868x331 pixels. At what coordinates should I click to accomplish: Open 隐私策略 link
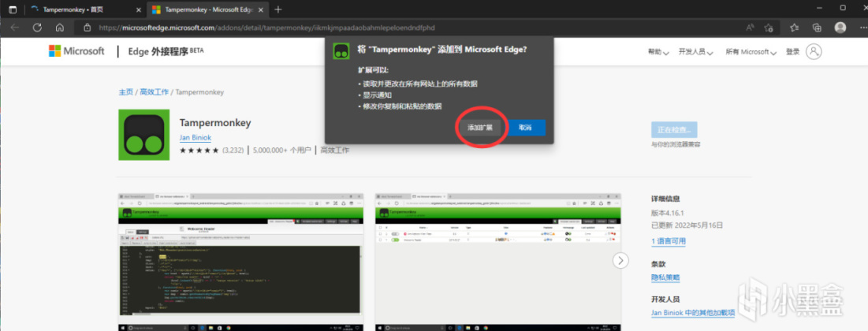(x=665, y=278)
